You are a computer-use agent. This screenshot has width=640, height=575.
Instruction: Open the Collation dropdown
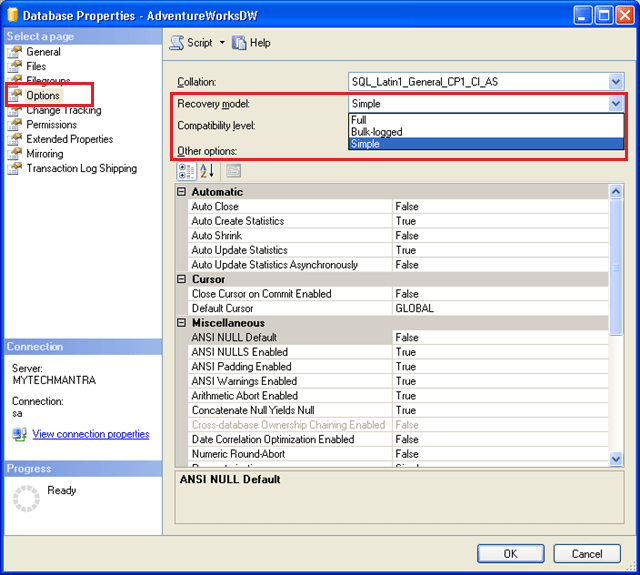click(616, 82)
